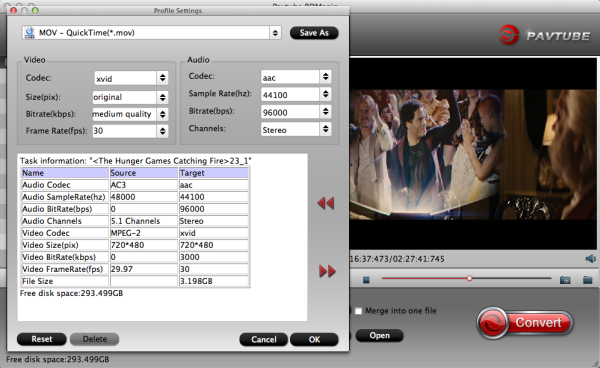This screenshot has width=600, height=368.
Task: Click the Save As button
Action: pyautogui.click(x=314, y=33)
